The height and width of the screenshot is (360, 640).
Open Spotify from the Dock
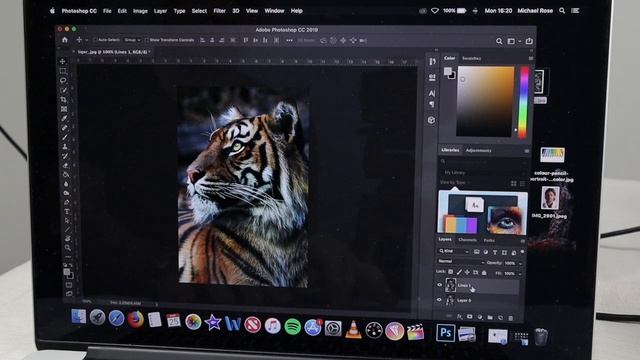[292, 327]
